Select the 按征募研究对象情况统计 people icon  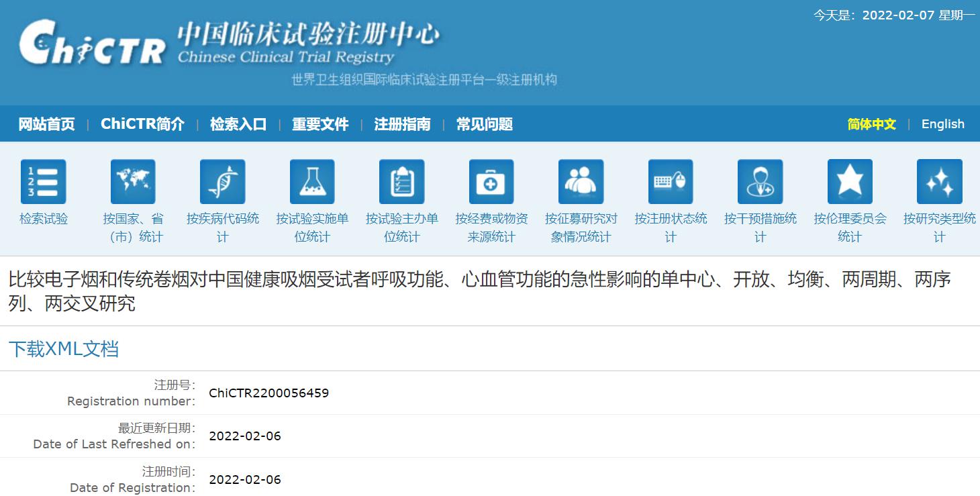pos(581,181)
